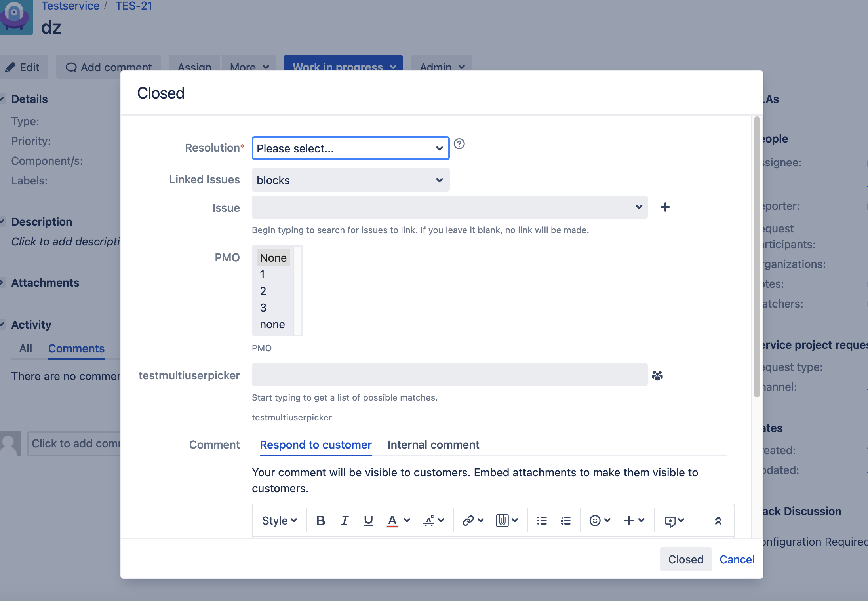The height and width of the screenshot is (601, 868).
Task: Click the plus icon beside Issue field
Action: click(x=665, y=207)
